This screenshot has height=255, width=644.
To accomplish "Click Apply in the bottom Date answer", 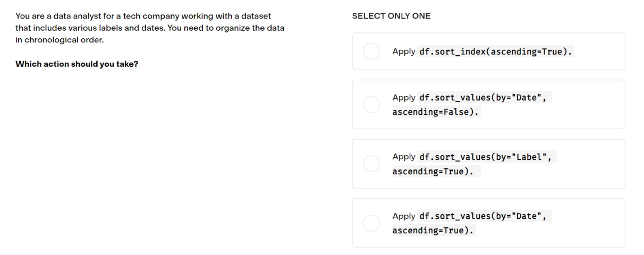I will [404, 216].
